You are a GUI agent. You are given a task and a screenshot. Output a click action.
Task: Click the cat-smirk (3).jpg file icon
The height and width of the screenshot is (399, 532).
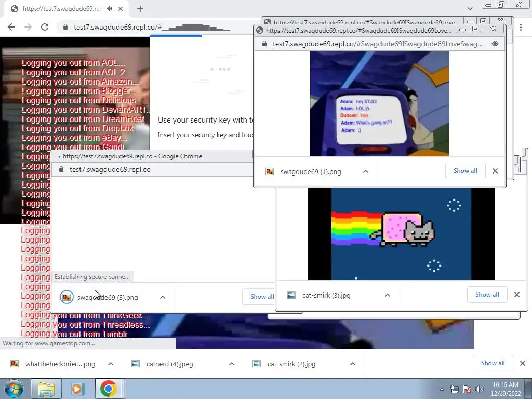click(291, 295)
